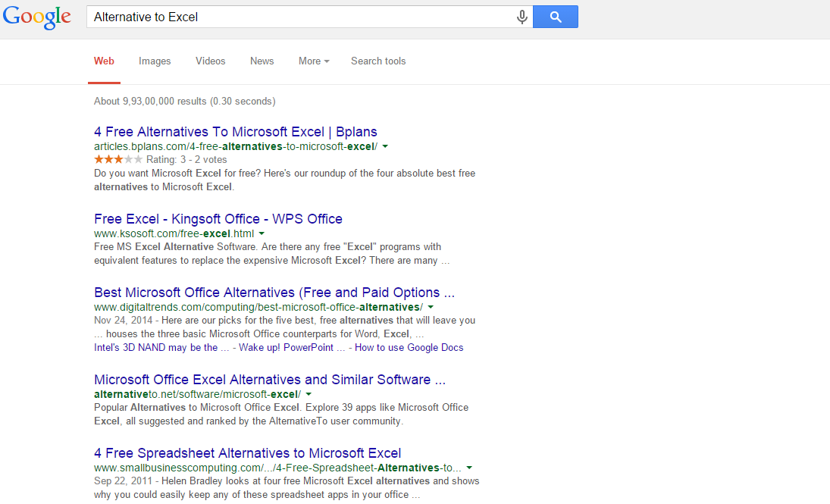Select the Web tab
Image resolution: width=830 pixels, height=504 pixels.
104,61
